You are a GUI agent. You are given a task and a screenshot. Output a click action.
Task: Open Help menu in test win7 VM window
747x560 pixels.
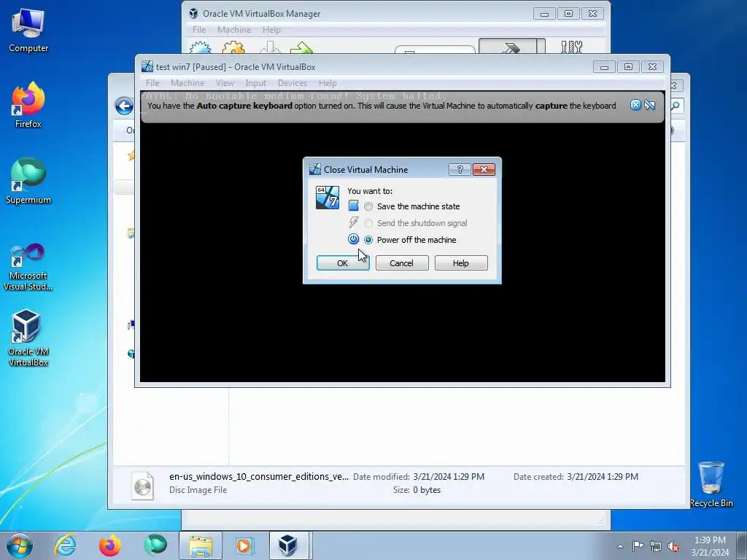click(x=328, y=83)
